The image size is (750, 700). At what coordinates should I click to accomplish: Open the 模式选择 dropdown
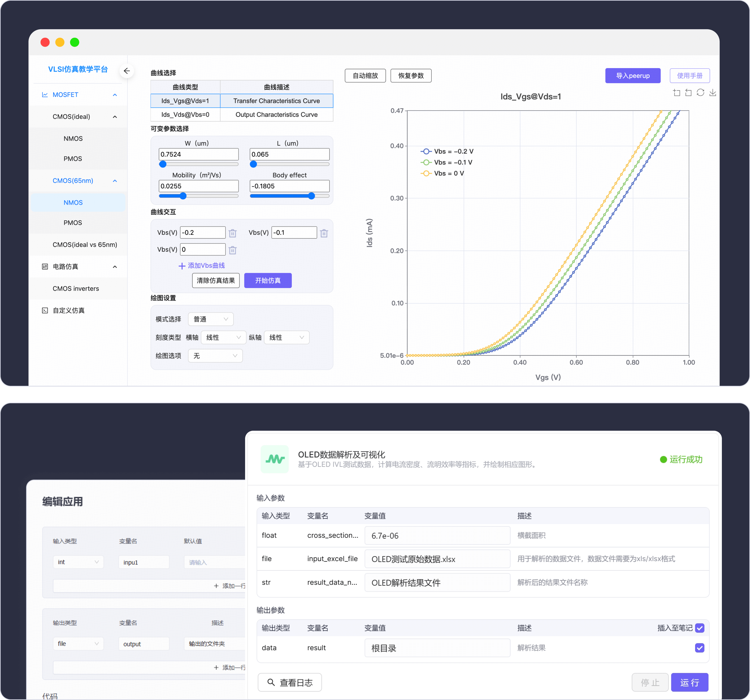tap(210, 319)
